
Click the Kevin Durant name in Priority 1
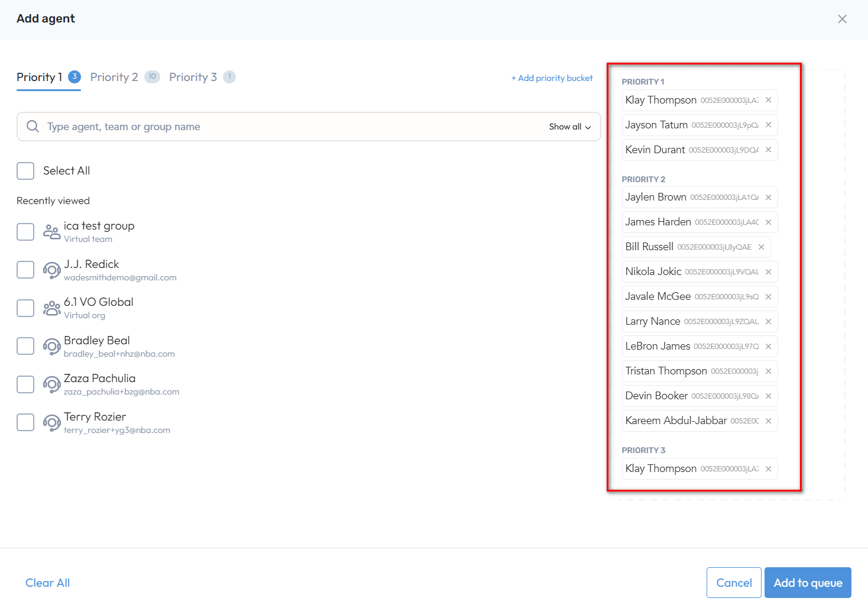pos(655,150)
